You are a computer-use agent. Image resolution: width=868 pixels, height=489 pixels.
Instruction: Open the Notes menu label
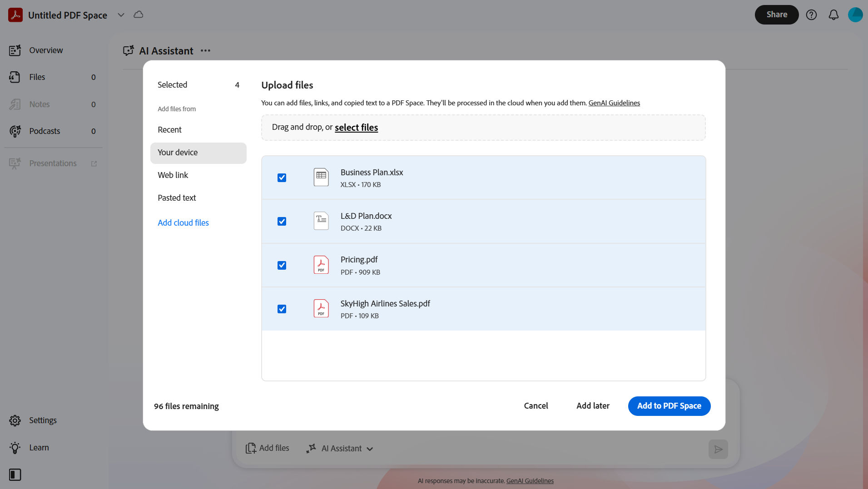click(x=40, y=104)
